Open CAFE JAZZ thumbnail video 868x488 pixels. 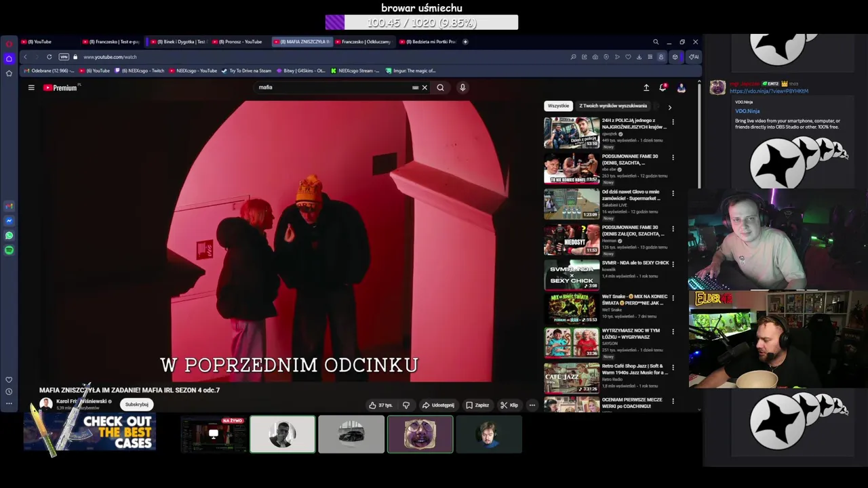pos(572,378)
